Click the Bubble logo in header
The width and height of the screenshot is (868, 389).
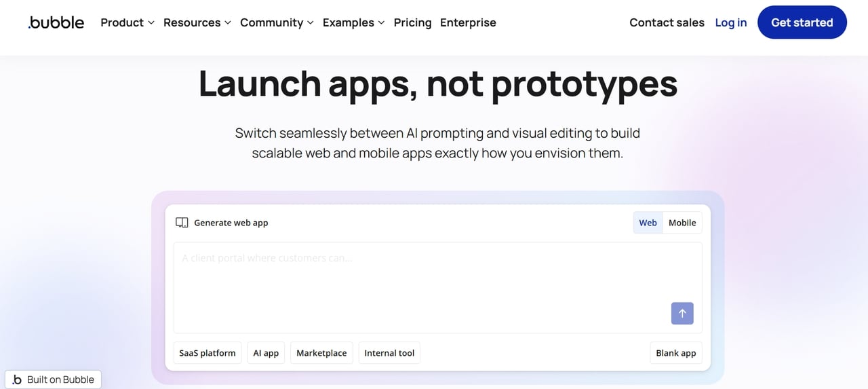coord(56,22)
